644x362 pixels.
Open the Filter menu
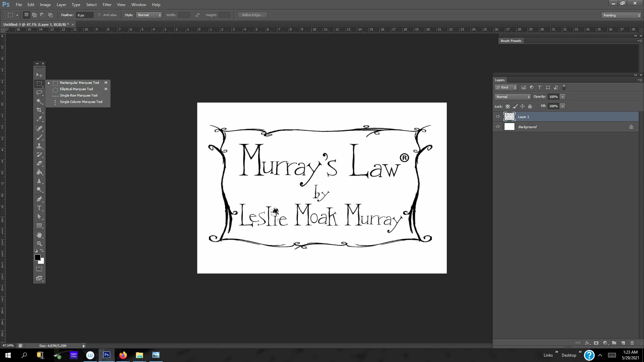tap(107, 5)
